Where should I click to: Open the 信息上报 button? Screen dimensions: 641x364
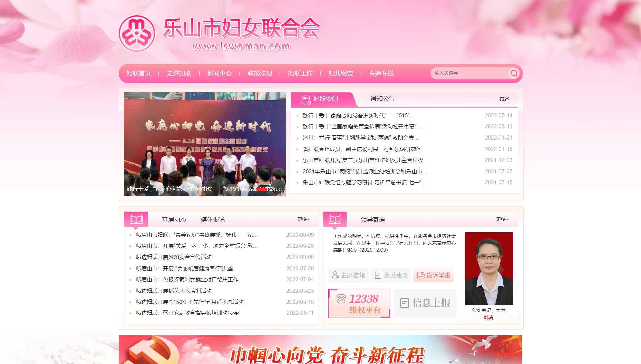pyautogui.click(x=425, y=303)
